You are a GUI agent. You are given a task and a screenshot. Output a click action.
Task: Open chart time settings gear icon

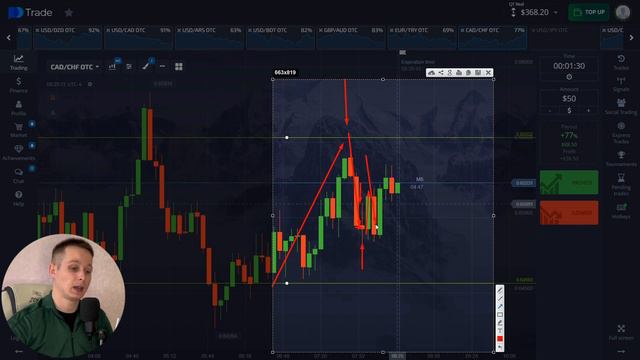(90, 84)
